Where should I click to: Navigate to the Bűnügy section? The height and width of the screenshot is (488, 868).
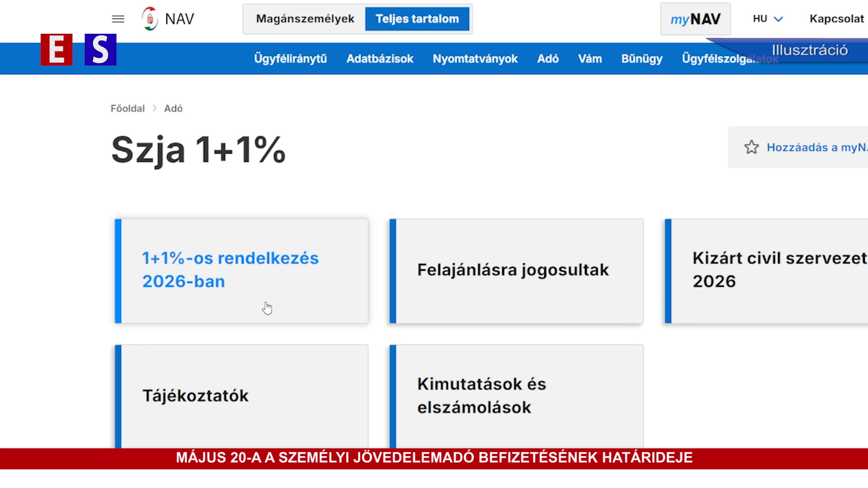(642, 58)
